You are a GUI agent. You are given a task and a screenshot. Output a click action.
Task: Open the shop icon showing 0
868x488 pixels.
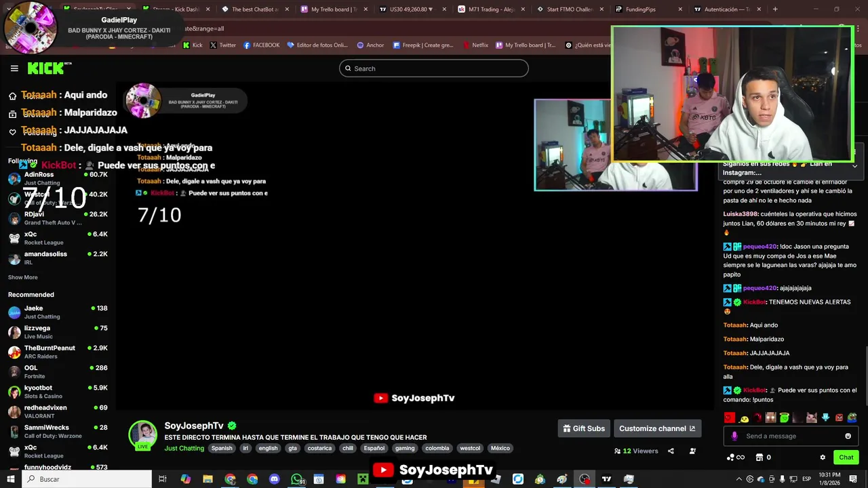click(x=763, y=457)
